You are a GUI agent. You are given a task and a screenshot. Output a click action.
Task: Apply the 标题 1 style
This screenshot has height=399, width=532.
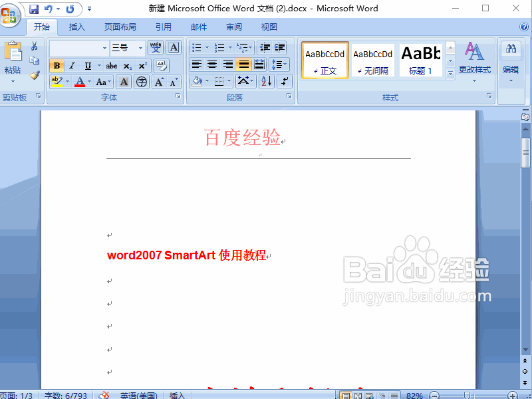421,61
